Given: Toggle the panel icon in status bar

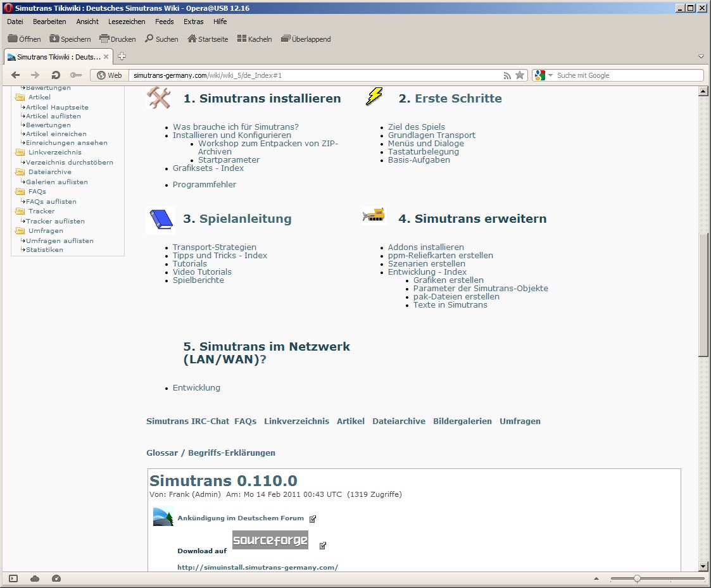Looking at the screenshot, I should [13, 579].
